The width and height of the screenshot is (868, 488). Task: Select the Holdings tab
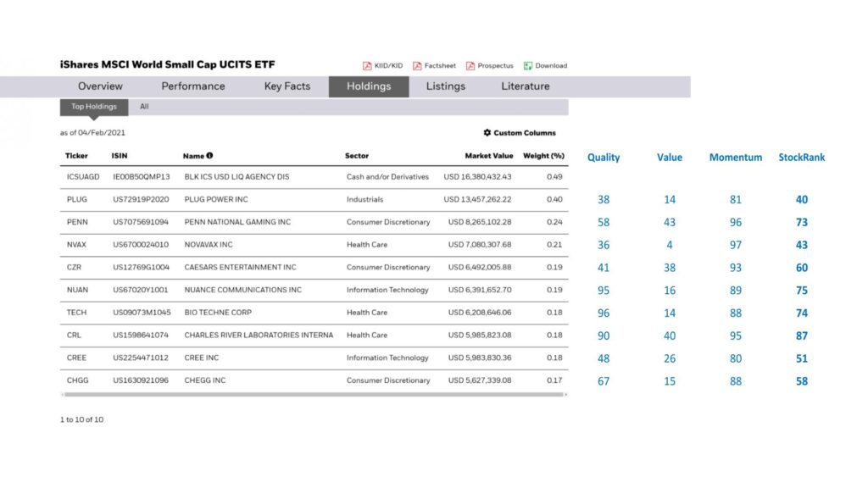pyautogui.click(x=369, y=86)
